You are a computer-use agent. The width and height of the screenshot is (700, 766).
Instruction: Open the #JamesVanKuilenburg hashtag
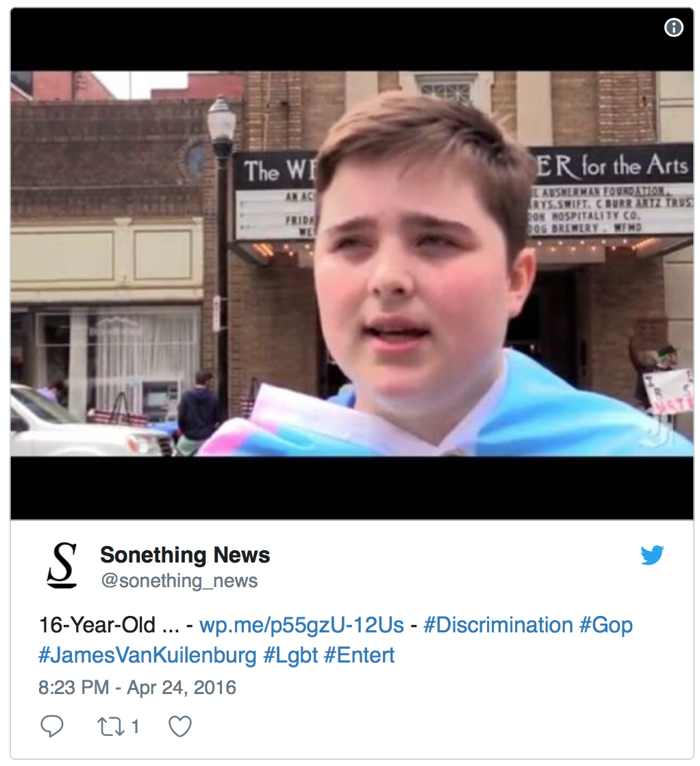[x=147, y=655]
